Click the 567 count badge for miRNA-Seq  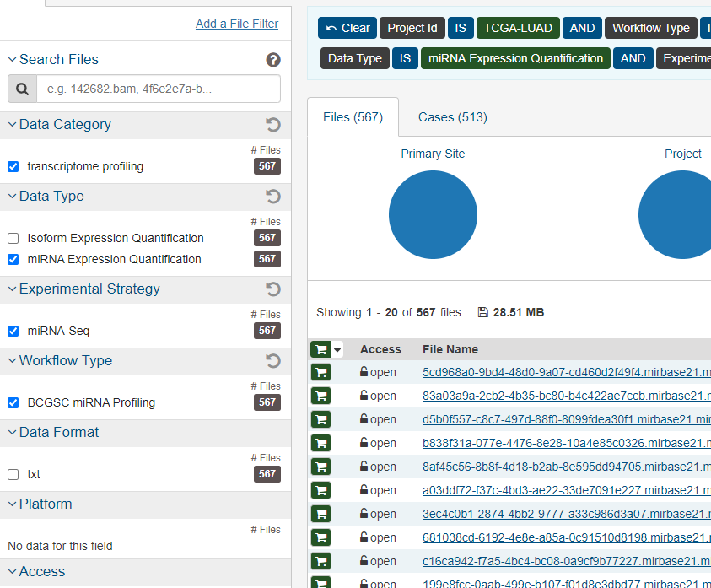[267, 331]
